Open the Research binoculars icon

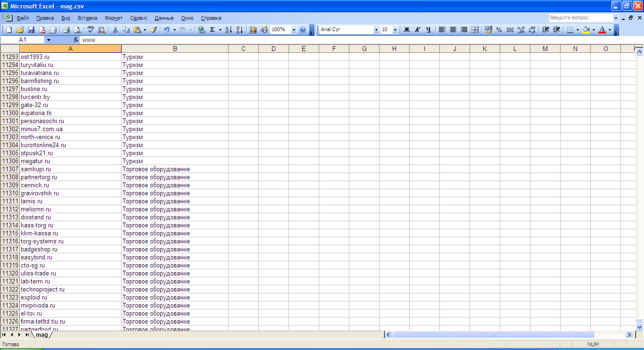tap(102, 30)
